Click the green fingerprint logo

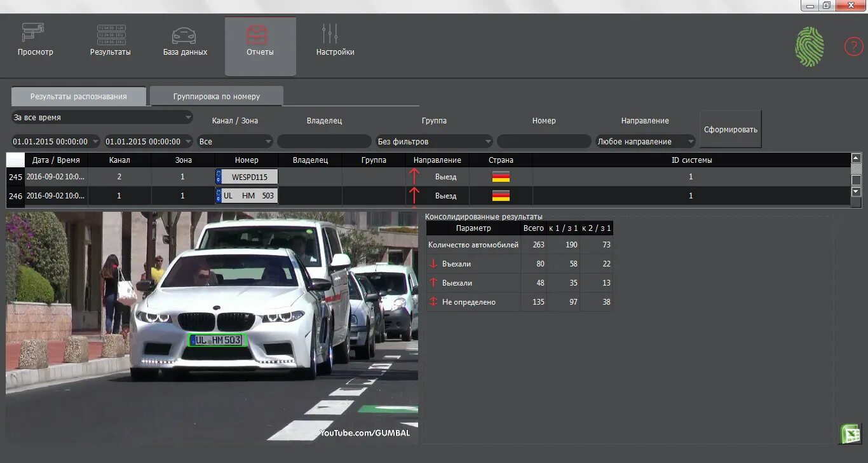[x=808, y=45]
